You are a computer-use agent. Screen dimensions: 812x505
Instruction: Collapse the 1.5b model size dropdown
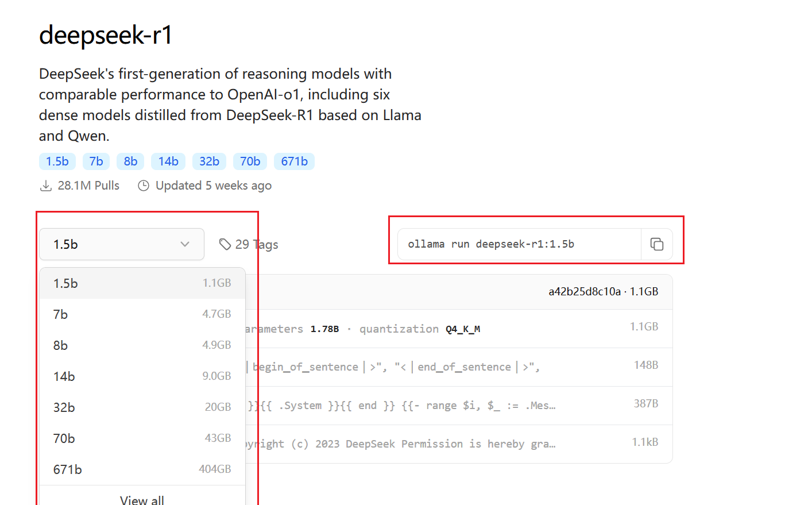[122, 244]
